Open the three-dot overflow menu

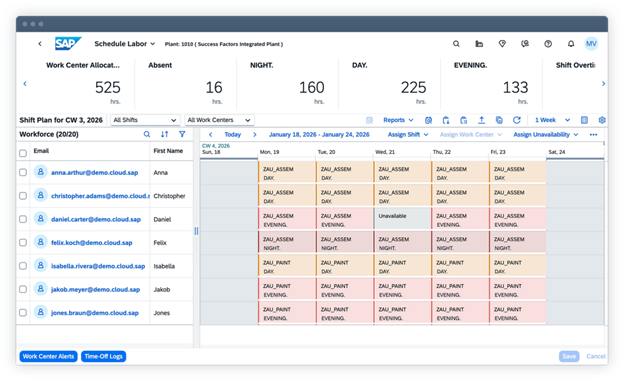point(593,135)
